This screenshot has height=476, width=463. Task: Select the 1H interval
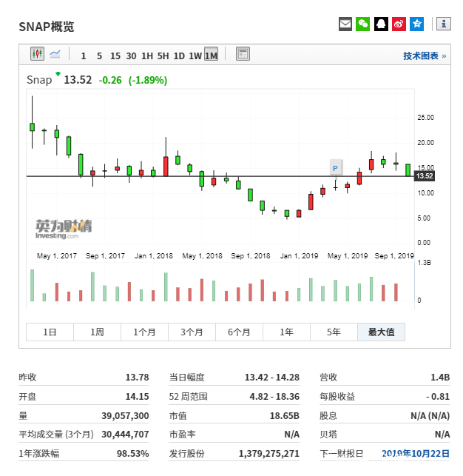coord(147,56)
